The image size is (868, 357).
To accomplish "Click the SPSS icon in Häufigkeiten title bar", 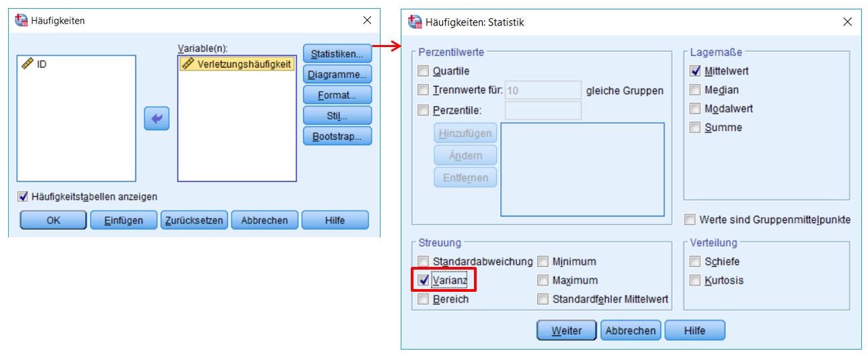I will coord(22,21).
